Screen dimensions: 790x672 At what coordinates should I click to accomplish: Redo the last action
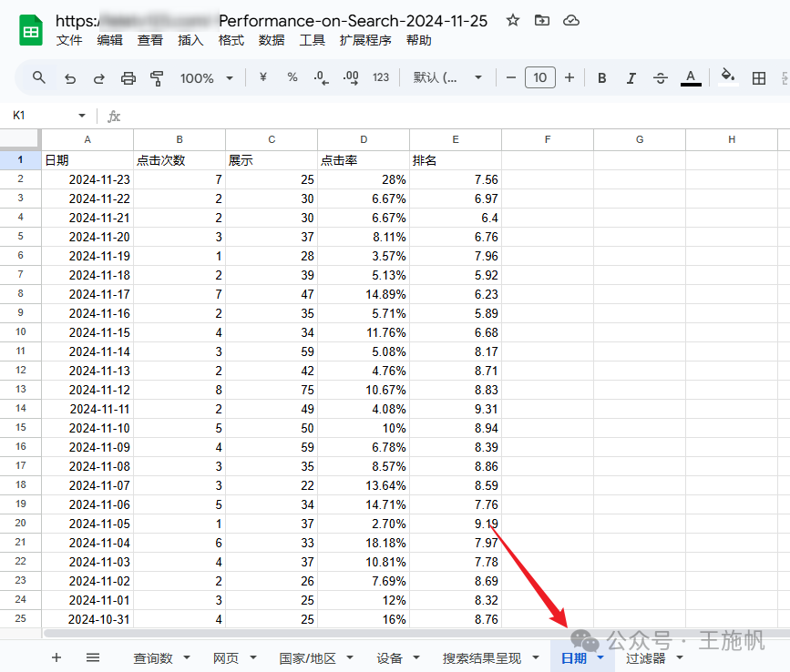pos(98,78)
